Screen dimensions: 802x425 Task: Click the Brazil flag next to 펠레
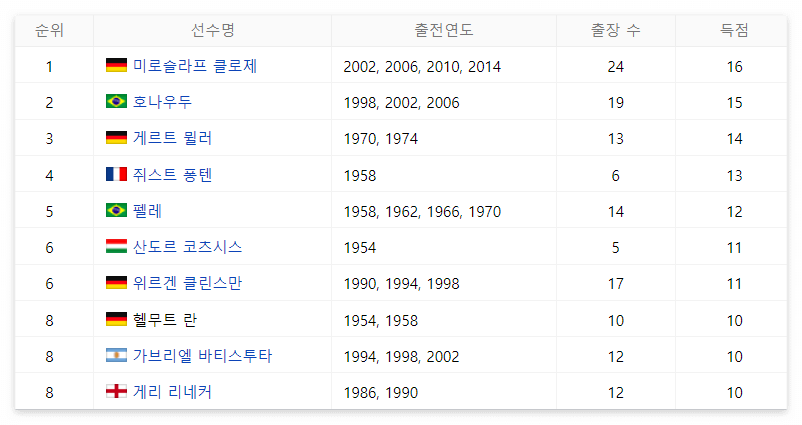(x=116, y=210)
